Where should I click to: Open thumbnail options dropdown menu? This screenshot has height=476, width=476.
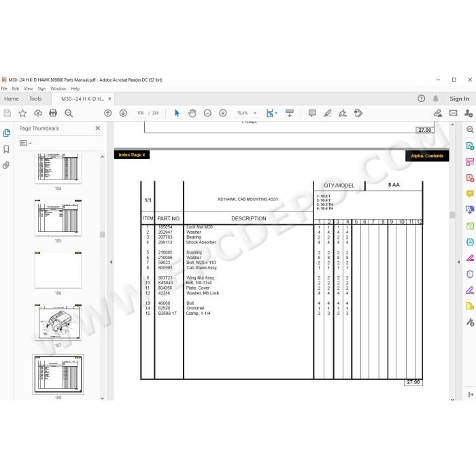click(26, 143)
